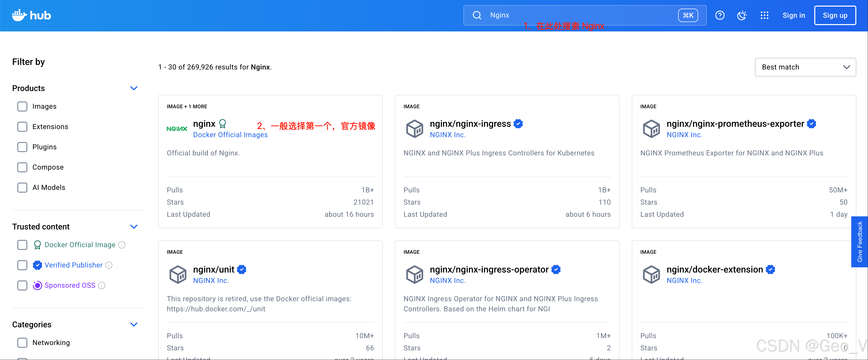868x360 pixels.
Task: Click the 'IMAGE + 1 MORE' label
Action: pos(187,106)
